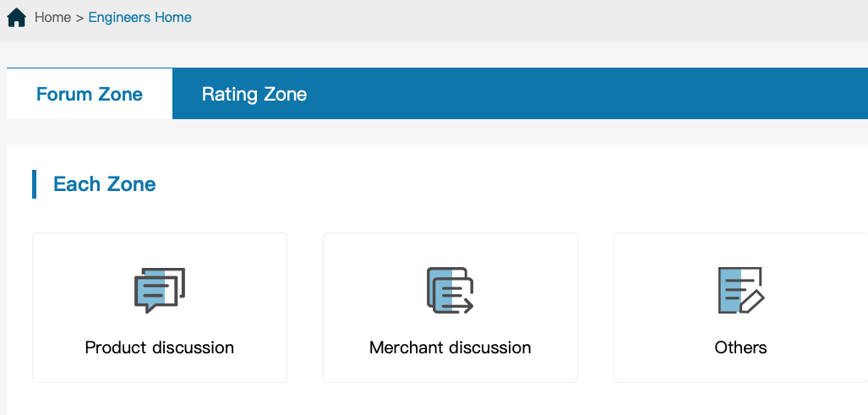Switch to the Rating Zone tab

pyautogui.click(x=254, y=94)
